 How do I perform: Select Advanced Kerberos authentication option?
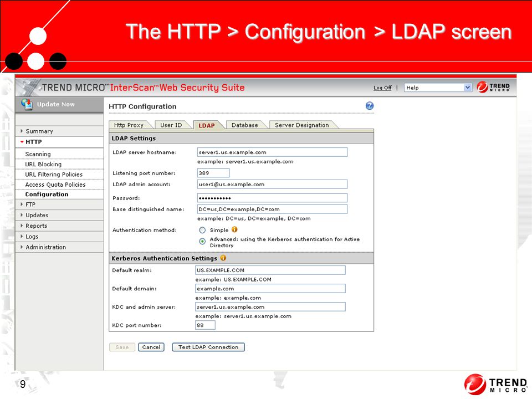click(202, 241)
